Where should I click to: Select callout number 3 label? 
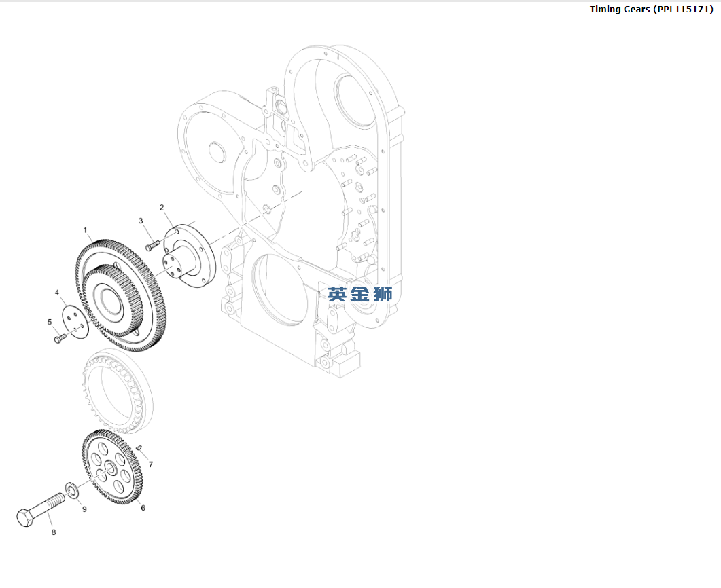coord(141,221)
